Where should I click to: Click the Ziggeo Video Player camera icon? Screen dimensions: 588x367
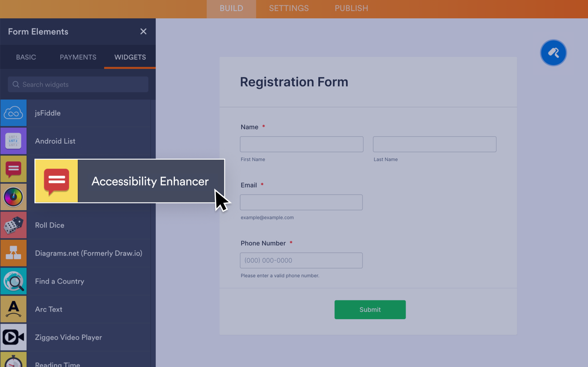coord(13,337)
